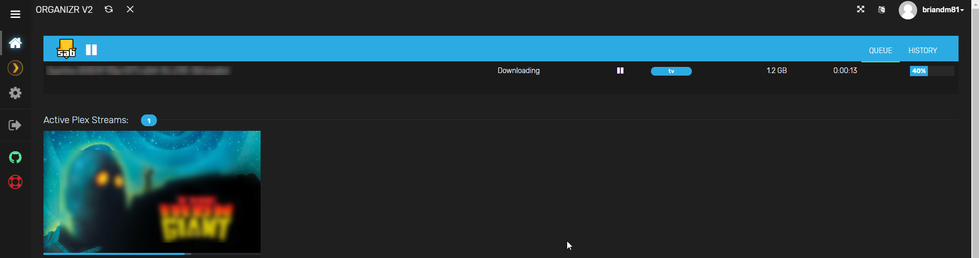Click the sign-out arrow icon in sidebar

pyautogui.click(x=15, y=125)
